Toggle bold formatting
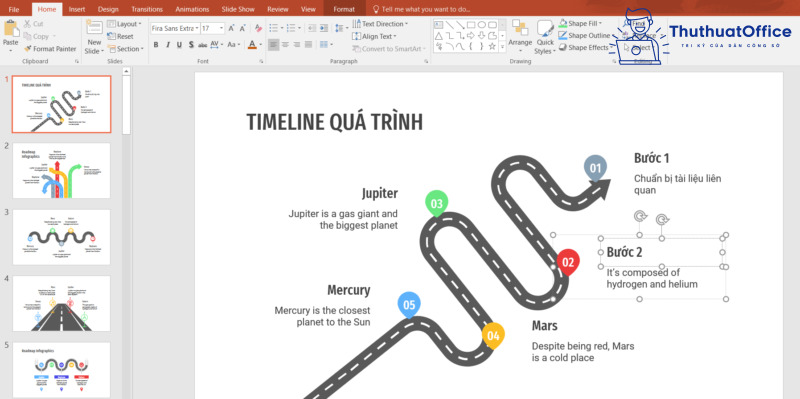Screen dimensions: 800x399 [x=156, y=45]
